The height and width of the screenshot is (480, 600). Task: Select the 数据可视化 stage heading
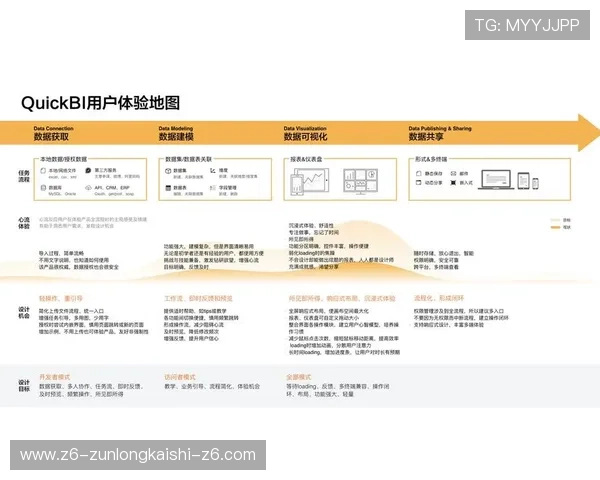click(306, 137)
